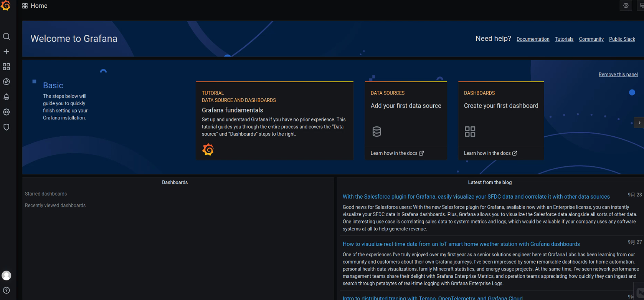Click the Basic setup heading
The height and width of the screenshot is (300, 644).
tap(53, 85)
